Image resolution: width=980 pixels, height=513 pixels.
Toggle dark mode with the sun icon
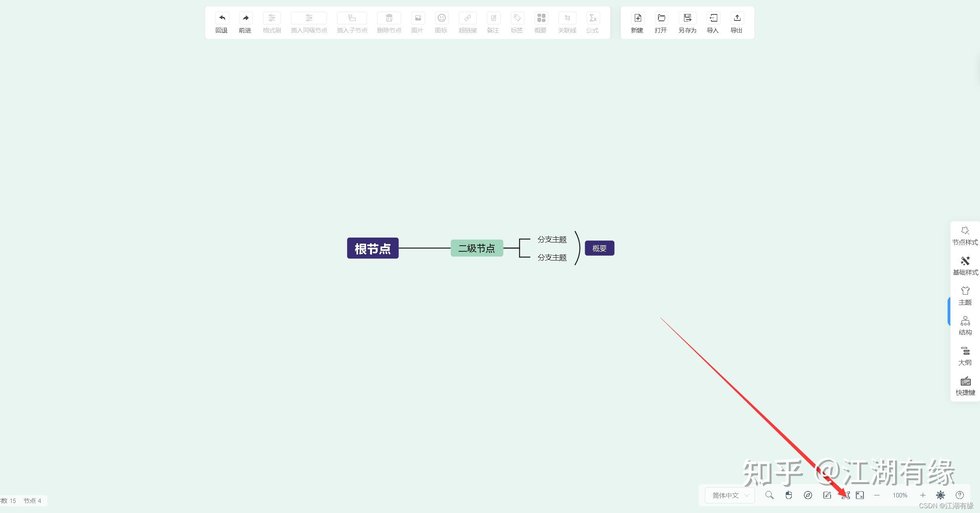coord(940,495)
